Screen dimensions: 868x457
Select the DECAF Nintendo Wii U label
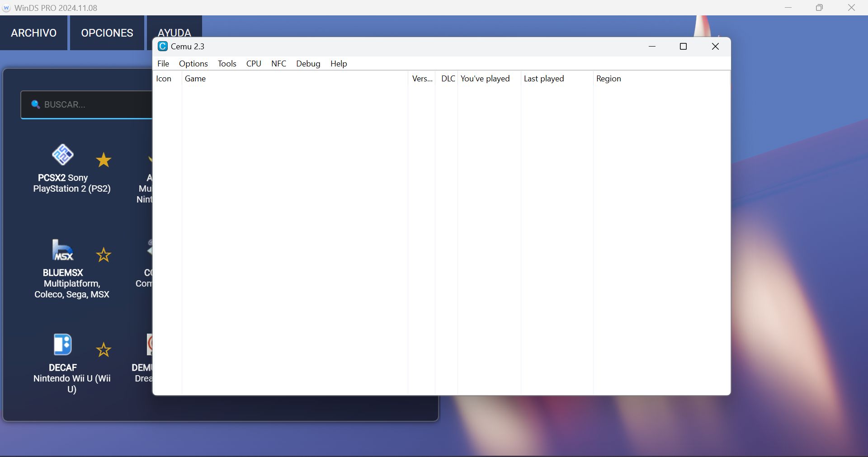[72, 378]
